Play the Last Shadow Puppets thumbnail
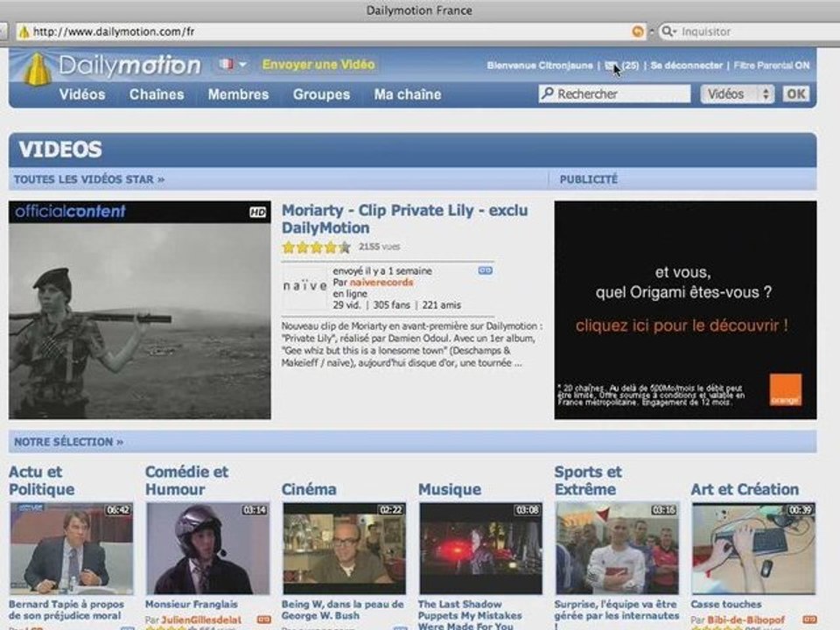The width and height of the screenshot is (840, 630). 480,548
